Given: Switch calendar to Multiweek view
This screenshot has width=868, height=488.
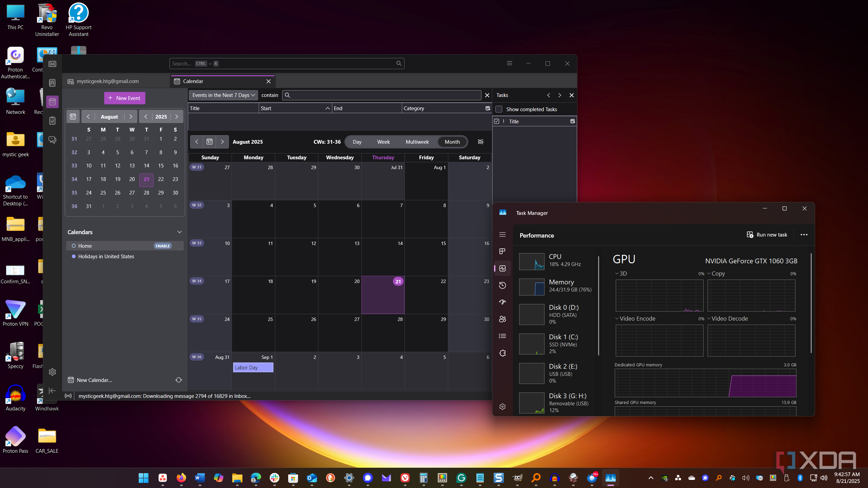Looking at the screenshot, I should click(x=417, y=142).
